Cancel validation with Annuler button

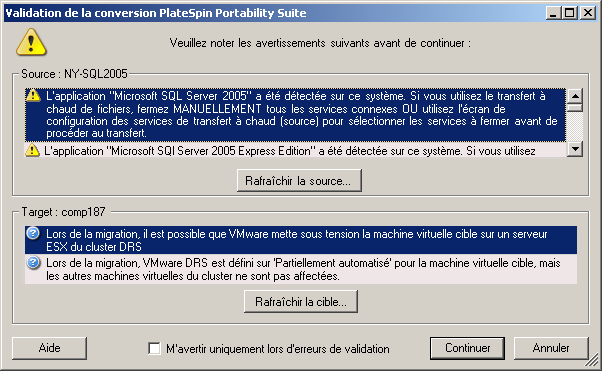coord(551,348)
